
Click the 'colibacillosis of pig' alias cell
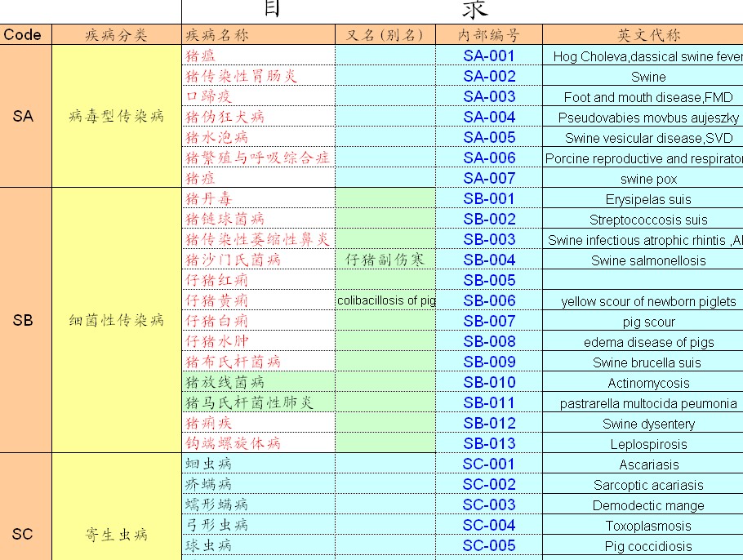385,300
